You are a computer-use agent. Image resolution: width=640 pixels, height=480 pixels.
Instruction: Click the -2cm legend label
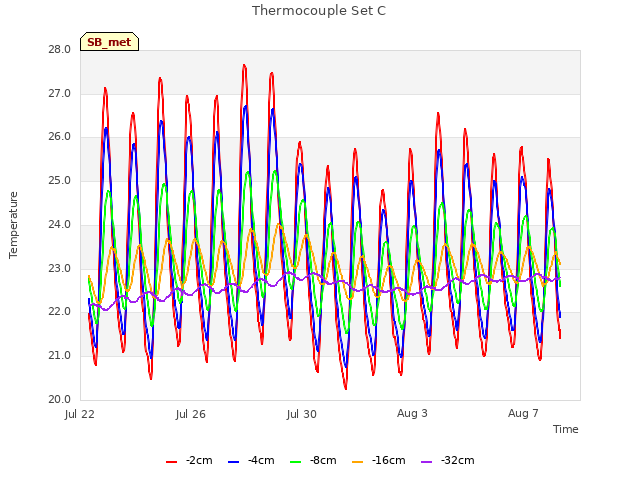199,460
